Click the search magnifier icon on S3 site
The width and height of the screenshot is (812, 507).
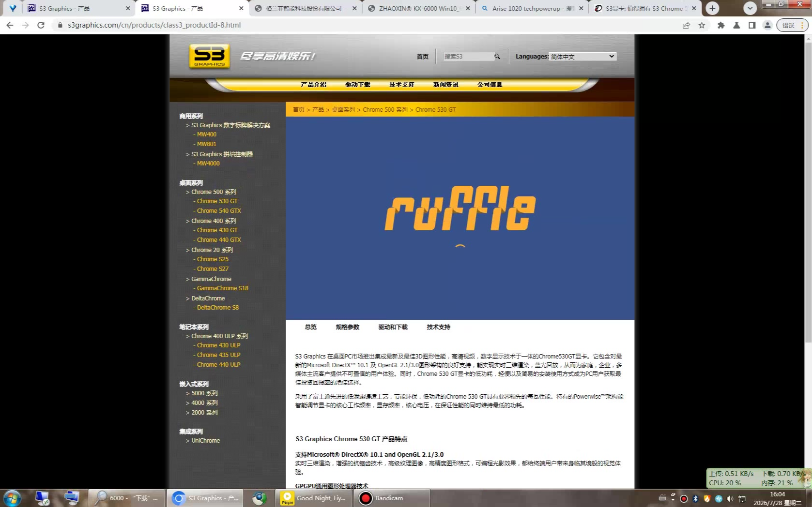pos(497,57)
